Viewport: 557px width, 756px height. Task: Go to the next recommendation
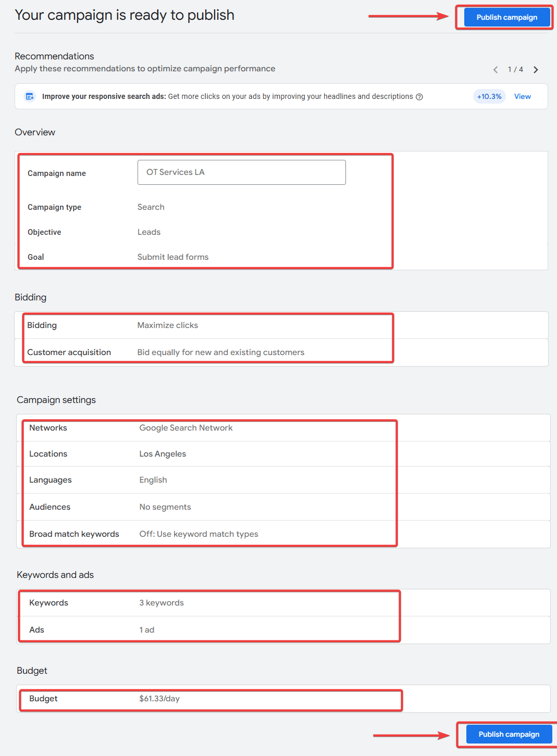point(536,70)
